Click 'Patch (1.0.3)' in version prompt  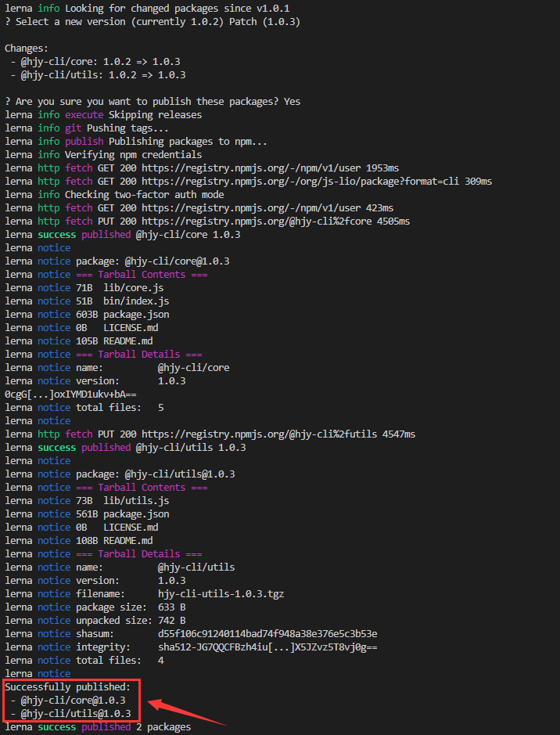pos(264,22)
